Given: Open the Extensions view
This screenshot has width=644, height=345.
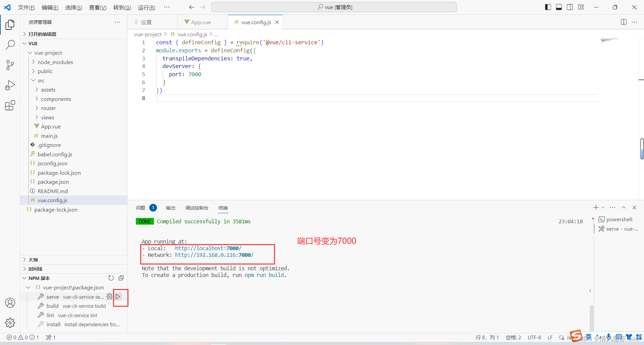Looking at the screenshot, I should (10, 106).
